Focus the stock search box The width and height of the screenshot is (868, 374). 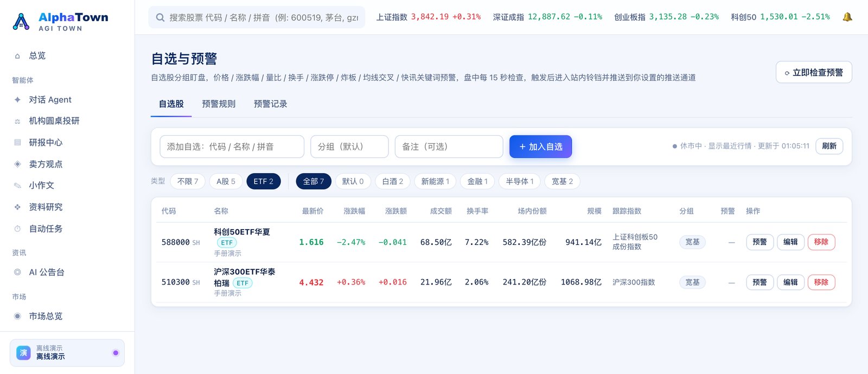pos(257,17)
